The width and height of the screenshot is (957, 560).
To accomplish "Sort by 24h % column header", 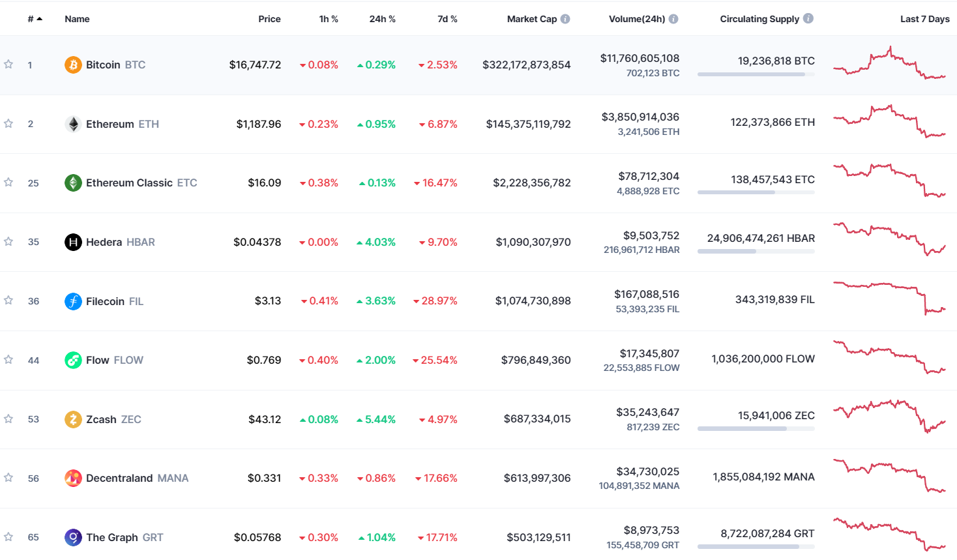I will pyautogui.click(x=383, y=19).
